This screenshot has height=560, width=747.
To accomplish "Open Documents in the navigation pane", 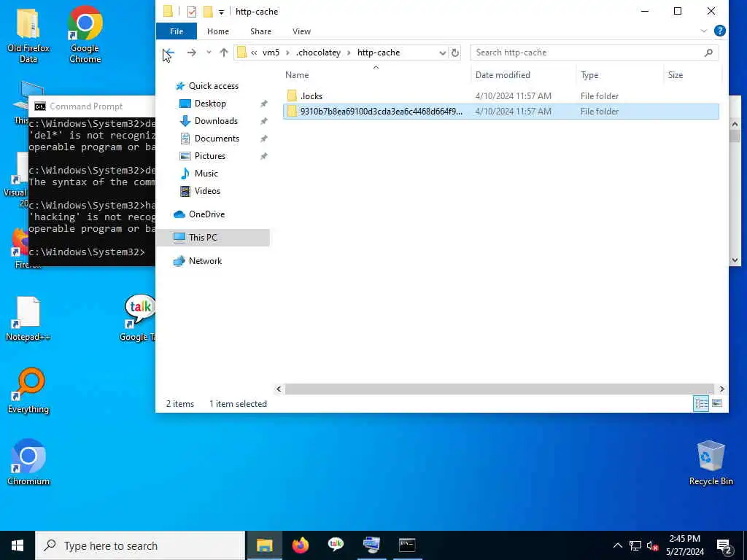I will (217, 139).
